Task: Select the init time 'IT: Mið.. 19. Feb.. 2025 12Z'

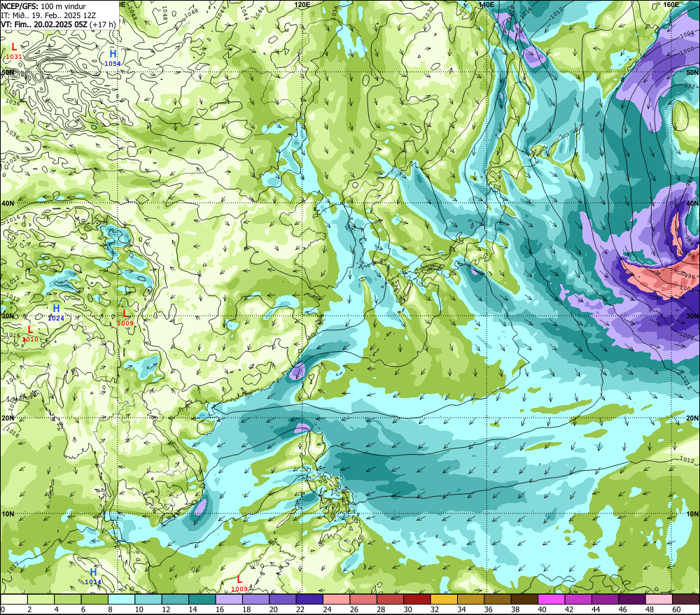Action: (x=48, y=15)
